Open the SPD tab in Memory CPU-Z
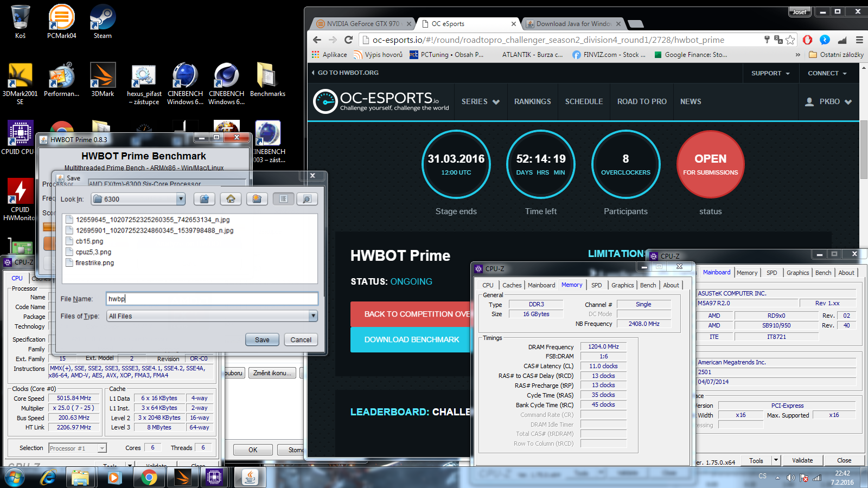868x488 pixels. click(596, 285)
